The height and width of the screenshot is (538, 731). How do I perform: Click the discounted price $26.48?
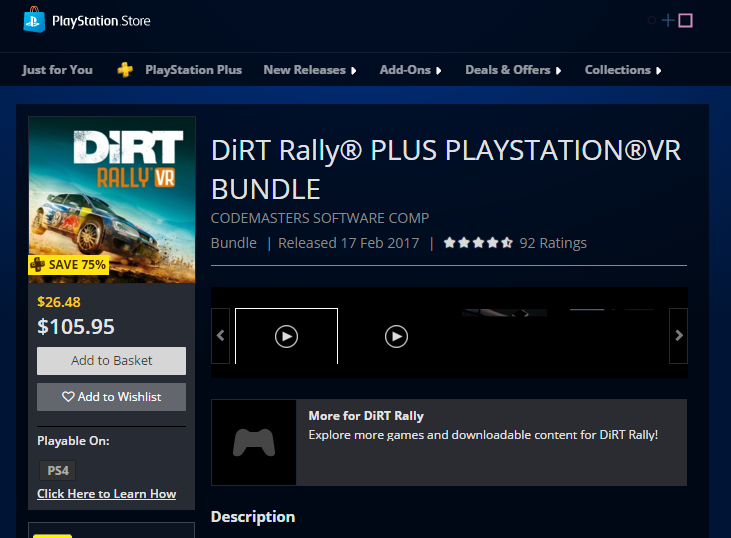(x=59, y=302)
